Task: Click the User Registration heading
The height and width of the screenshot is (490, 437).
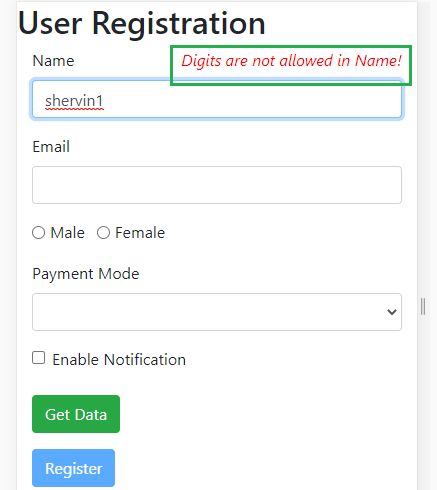Action: point(142,23)
